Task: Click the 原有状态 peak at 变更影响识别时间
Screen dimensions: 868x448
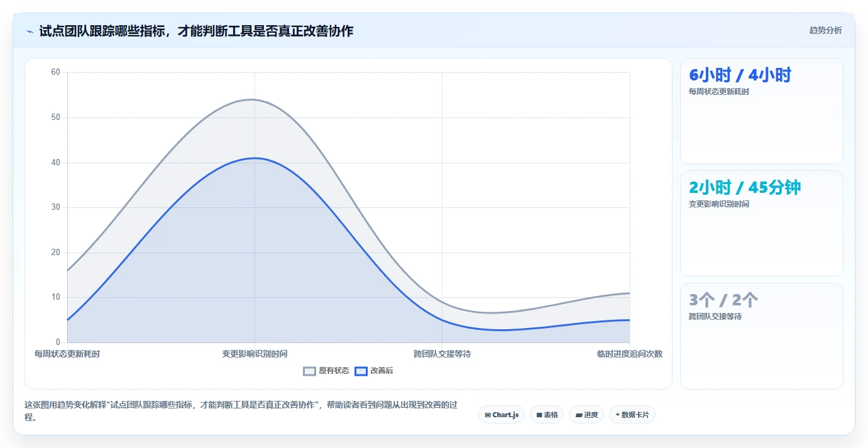Action: pyautogui.click(x=255, y=99)
